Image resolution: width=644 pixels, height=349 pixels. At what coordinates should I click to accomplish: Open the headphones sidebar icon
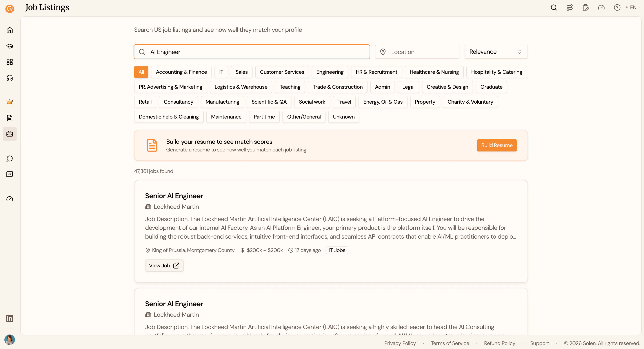(x=9, y=78)
